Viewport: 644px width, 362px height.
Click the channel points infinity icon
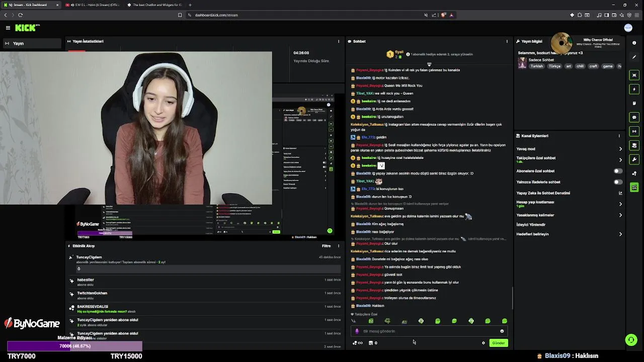(x=357, y=343)
